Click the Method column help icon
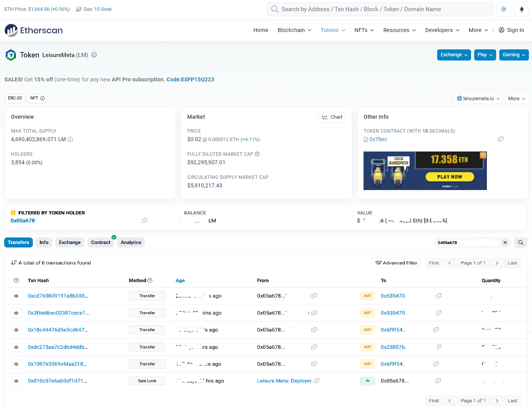532x409 pixels. pyautogui.click(x=150, y=281)
